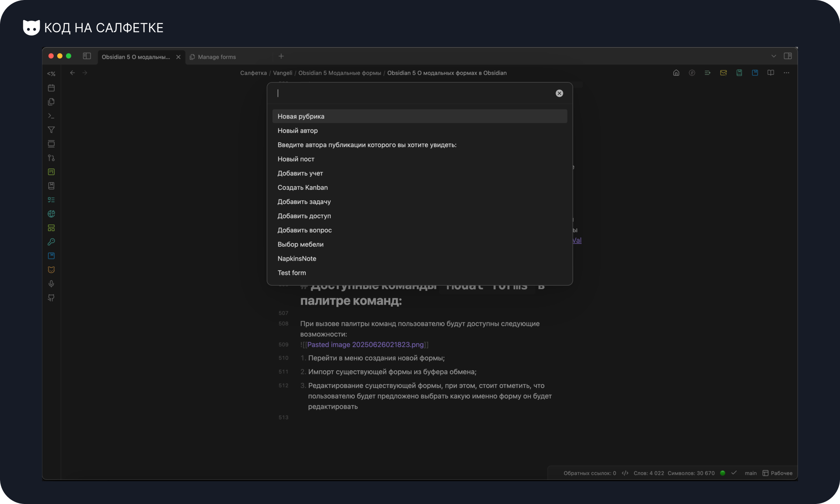
Task: Select 'Test form' entry
Action: [x=420, y=273]
